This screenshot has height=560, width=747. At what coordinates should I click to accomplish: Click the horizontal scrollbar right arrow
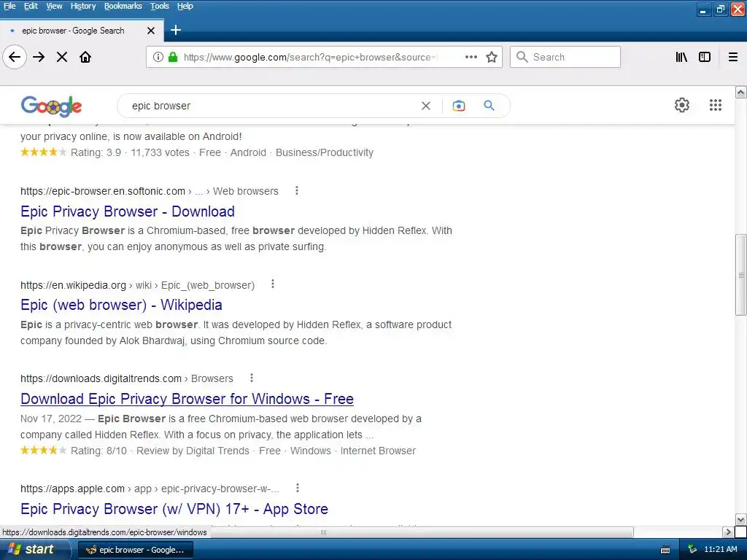(728, 532)
